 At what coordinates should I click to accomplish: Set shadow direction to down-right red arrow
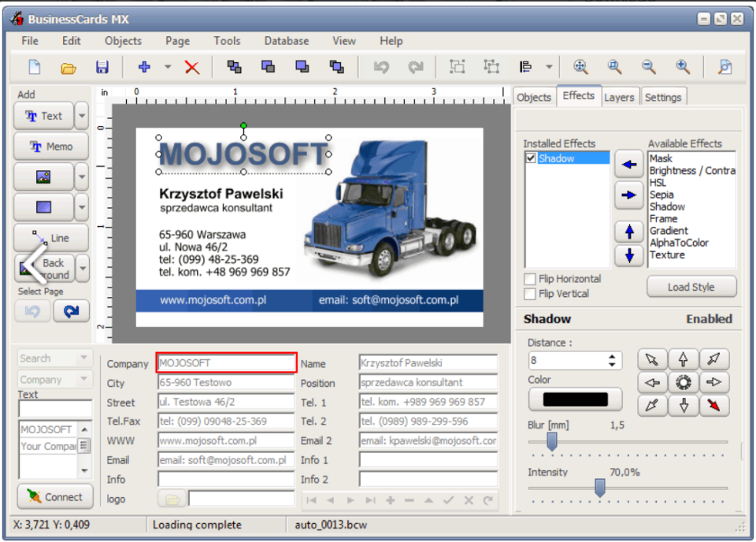(714, 406)
